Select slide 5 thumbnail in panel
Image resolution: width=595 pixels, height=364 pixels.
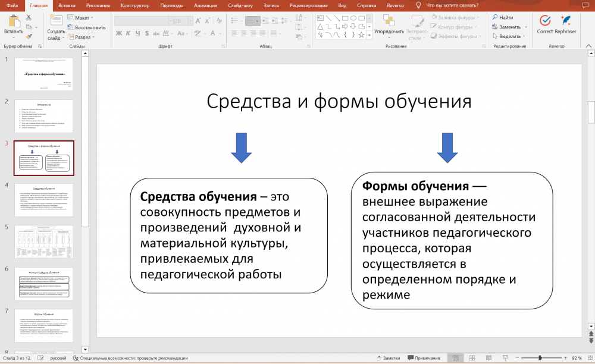43,241
